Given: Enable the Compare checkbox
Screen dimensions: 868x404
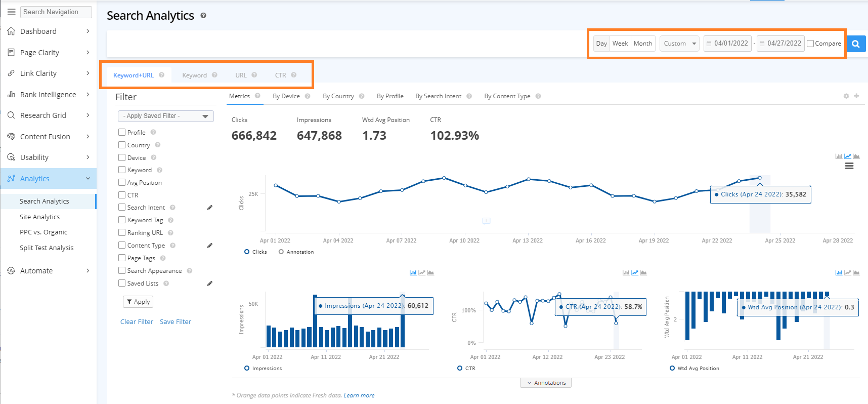Looking at the screenshot, I should point(810,44).
